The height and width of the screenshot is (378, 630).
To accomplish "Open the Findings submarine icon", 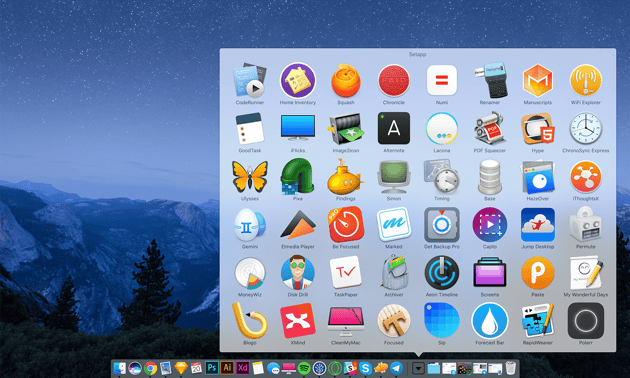I will click(x=346, y=176).
